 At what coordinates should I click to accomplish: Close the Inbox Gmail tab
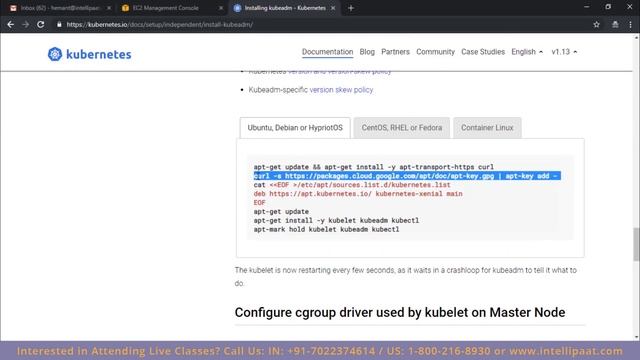pyautogui.click(x=109, y=8)
